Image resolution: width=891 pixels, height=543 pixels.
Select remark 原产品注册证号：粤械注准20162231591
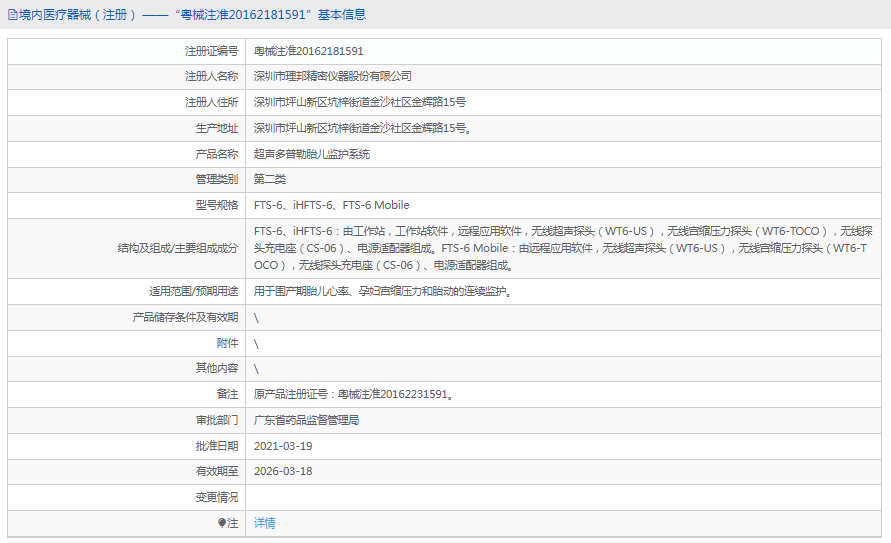pos(353,394)
